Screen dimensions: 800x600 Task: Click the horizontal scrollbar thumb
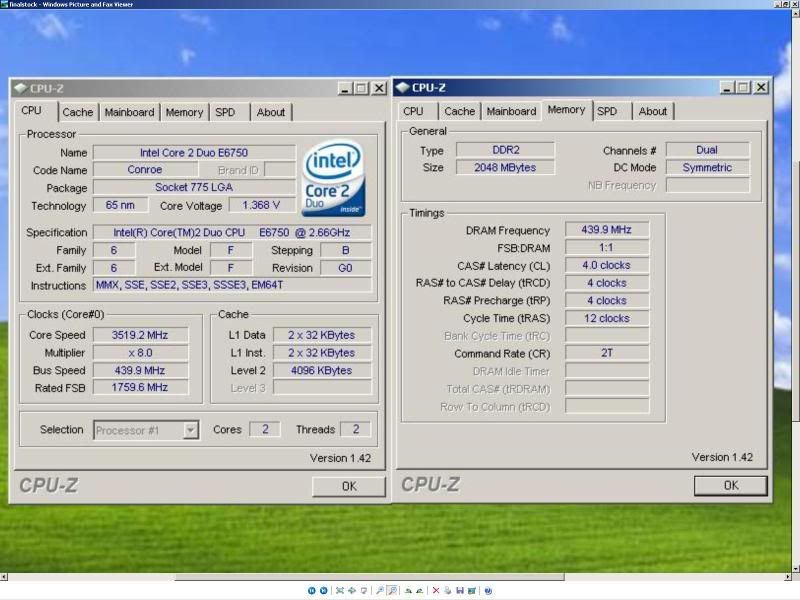(x=368, y=577)
